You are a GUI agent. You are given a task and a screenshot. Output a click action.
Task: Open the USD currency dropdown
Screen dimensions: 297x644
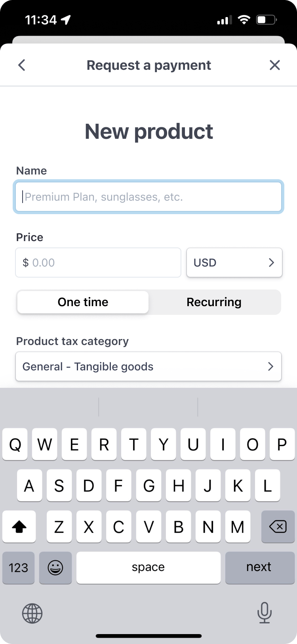tap(234, 263)
